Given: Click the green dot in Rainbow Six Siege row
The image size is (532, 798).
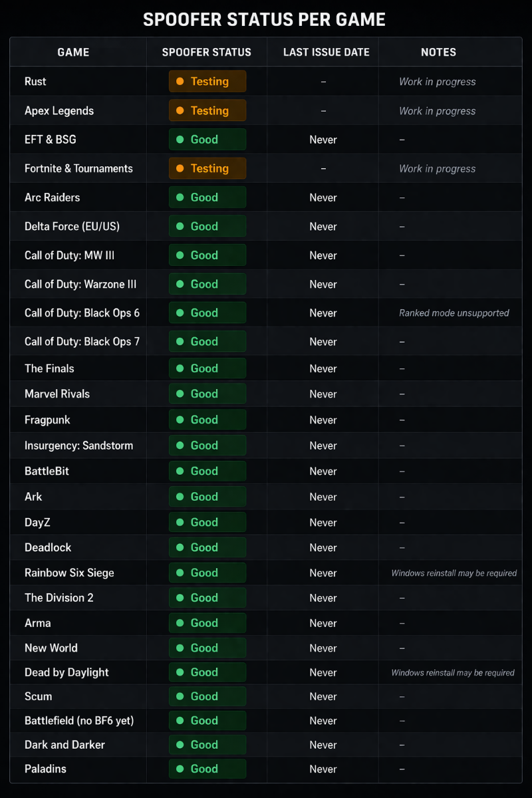Looking at the screenshot, I should (180, 573).
